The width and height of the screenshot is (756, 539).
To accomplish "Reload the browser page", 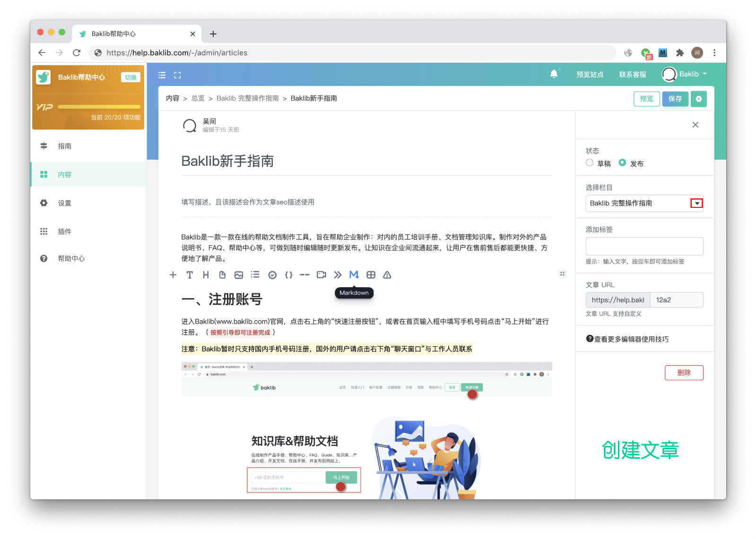I will point(77,53).
